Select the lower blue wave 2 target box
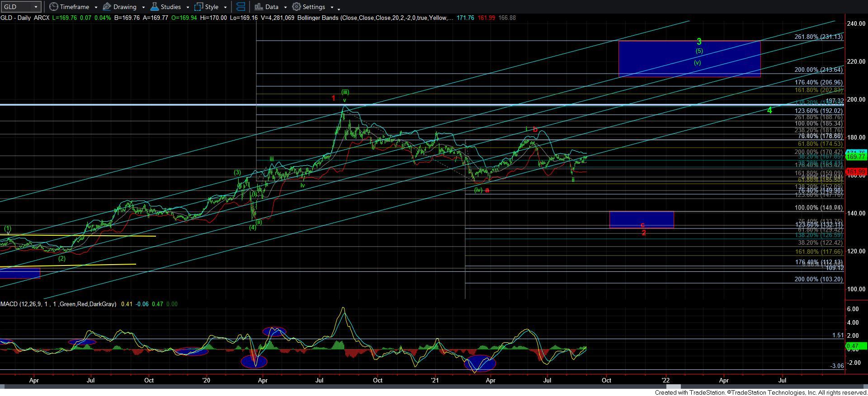The height and width of the screenshot is (396, 868). (642, 219)
